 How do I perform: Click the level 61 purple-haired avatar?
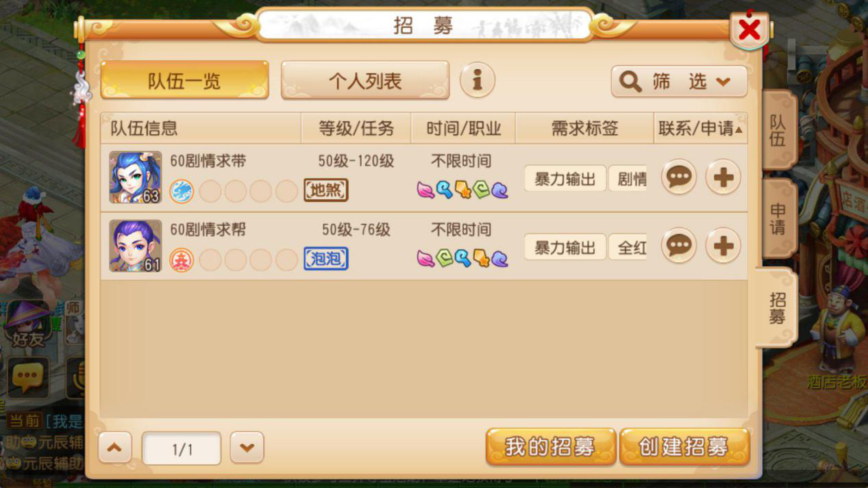tap(135, 246)
